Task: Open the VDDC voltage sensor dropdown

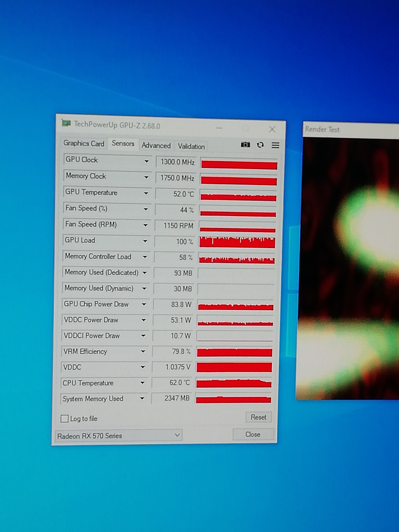Action: click(142, 367)
